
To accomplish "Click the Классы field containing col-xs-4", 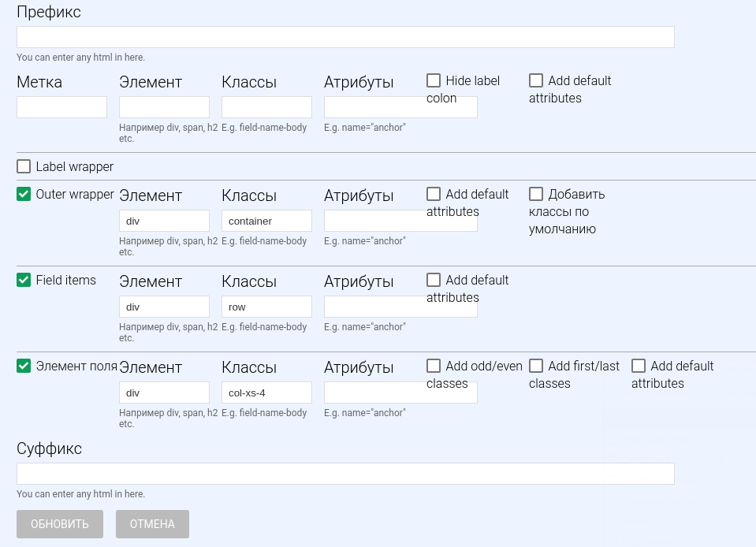I will pos(266,393).
